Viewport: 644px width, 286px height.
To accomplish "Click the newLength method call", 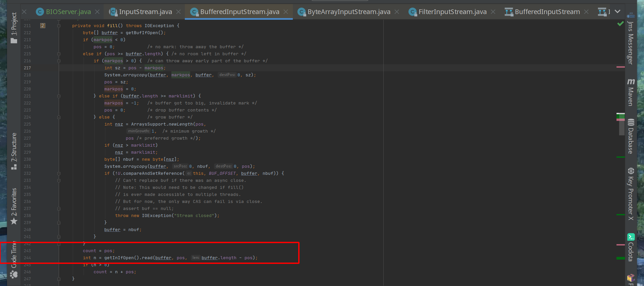I will 180,124.
